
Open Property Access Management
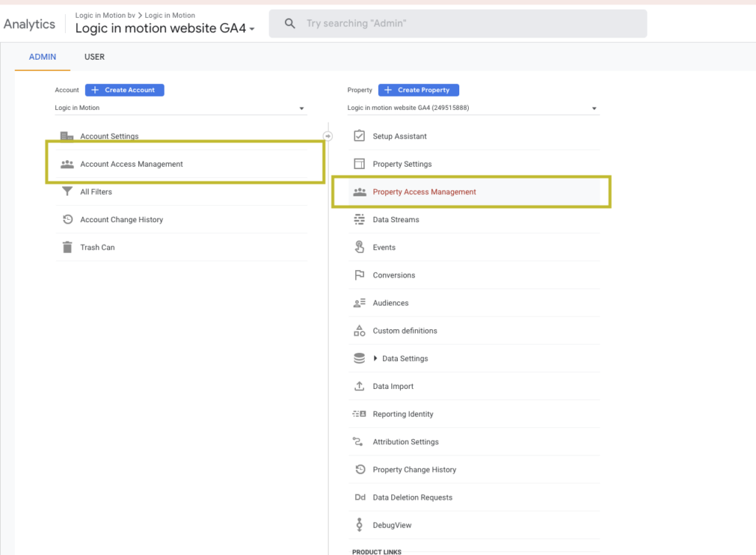[425, 192]
